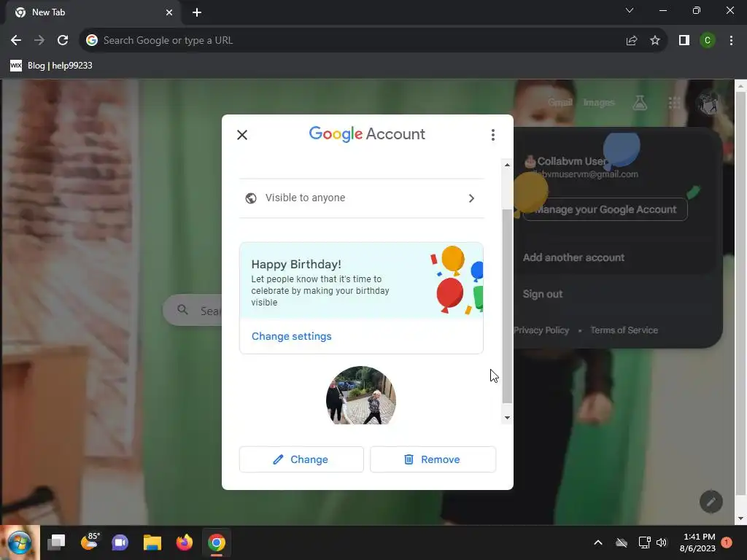Viewport: 747px width, 560px height.
Task: Select Add another account
Action: click(x=573, y=257)
